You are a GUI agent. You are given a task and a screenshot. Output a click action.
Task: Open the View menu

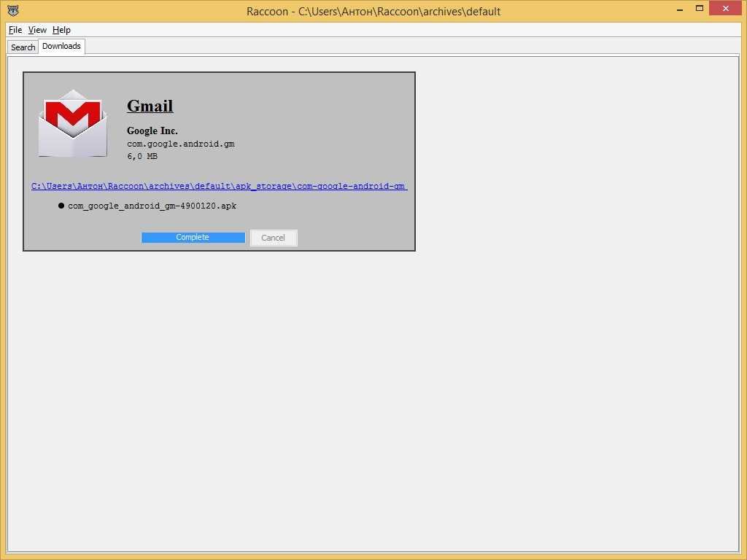point(37,30)
